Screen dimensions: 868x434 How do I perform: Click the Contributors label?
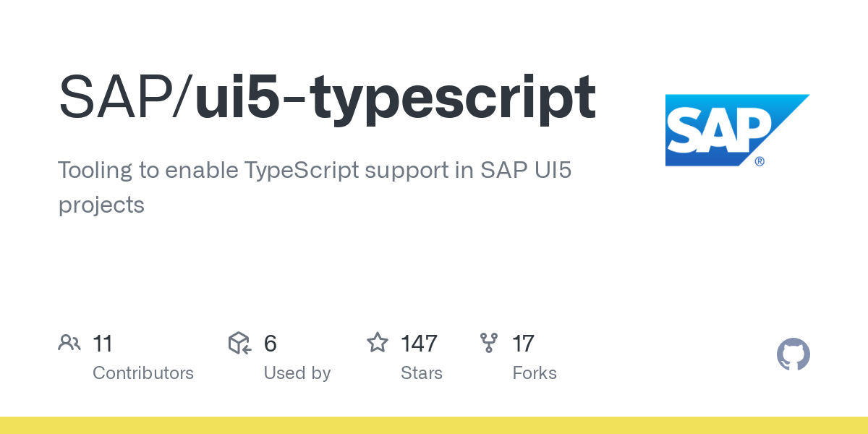pyautogui.click(x=143, y=373)
